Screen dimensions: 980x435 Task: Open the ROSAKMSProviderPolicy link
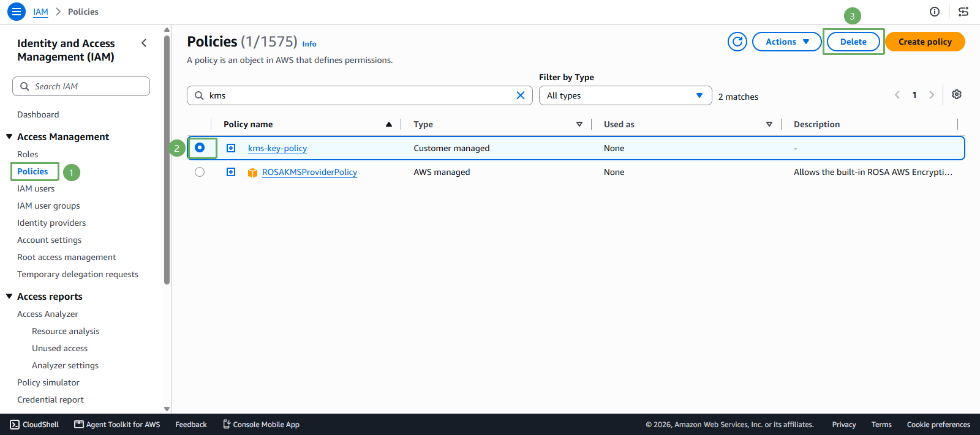(309, 172)
